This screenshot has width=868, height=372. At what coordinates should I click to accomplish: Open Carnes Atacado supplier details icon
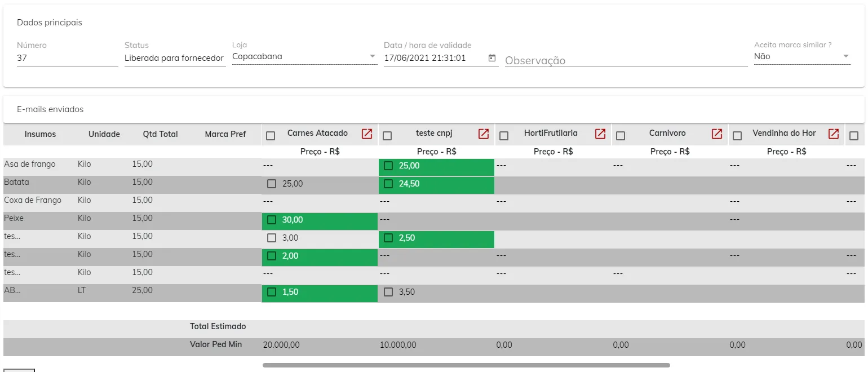(x=367, y=134)
